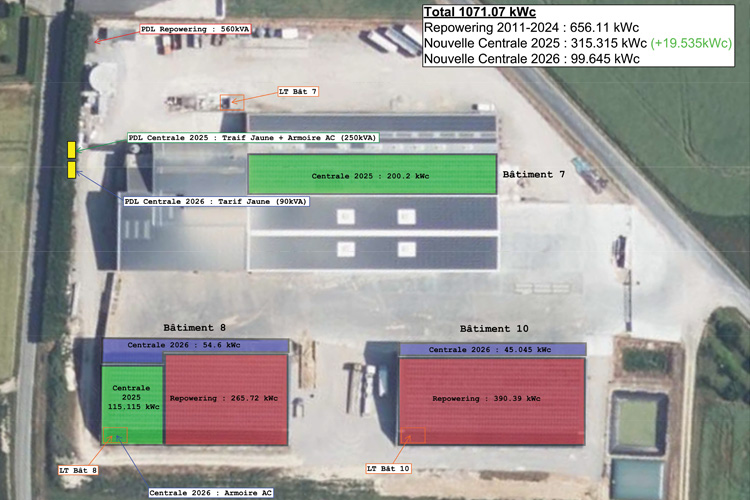
Task: Click the LT Bât 8 label
Action: (78, 469)
